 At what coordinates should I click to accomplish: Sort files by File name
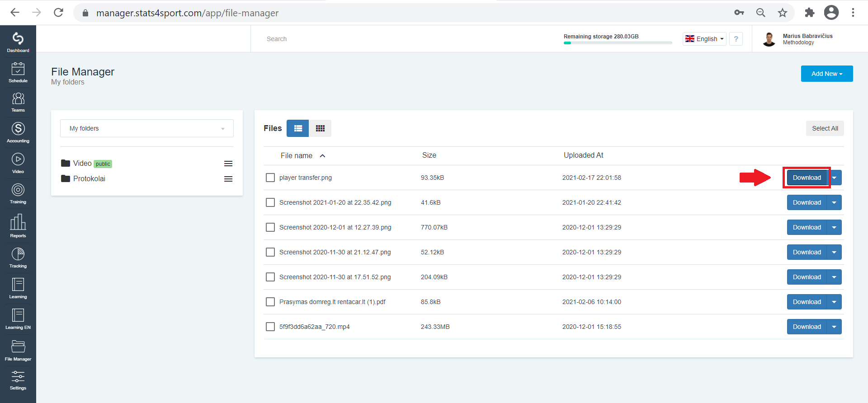click(303, 155)
